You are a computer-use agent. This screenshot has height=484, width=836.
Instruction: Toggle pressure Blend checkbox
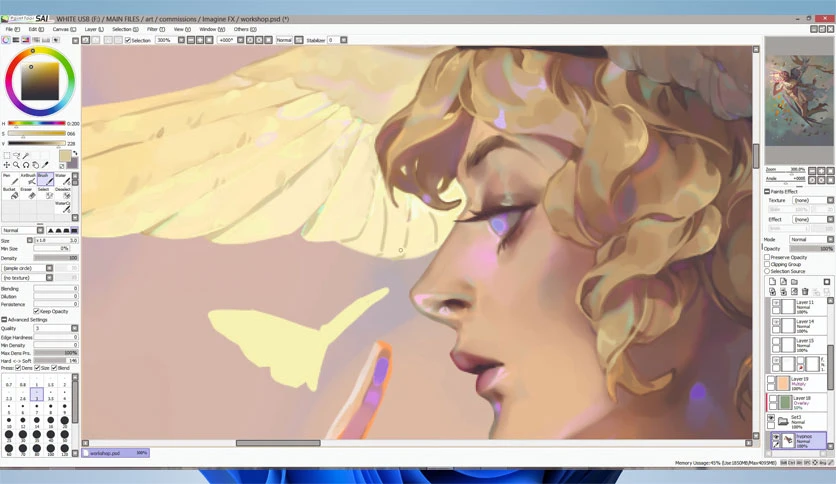[54, 368]
